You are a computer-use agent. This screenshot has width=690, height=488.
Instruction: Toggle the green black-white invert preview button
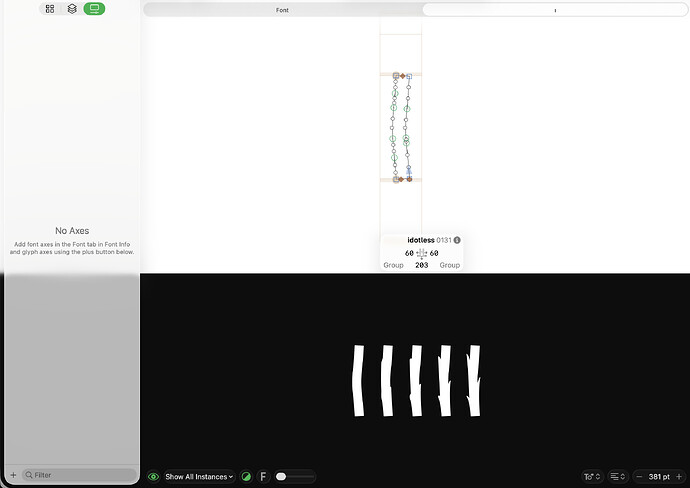click(x=246, y=477)
